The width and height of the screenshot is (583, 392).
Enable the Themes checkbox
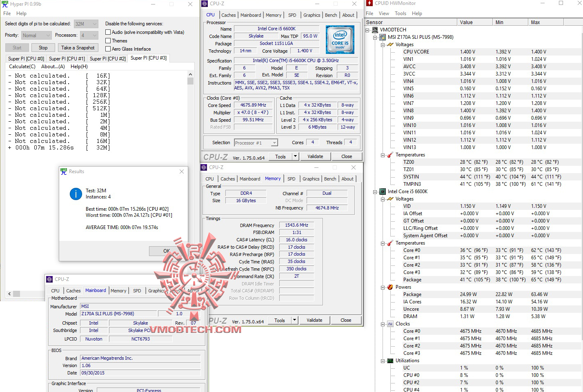coord(108,40)
